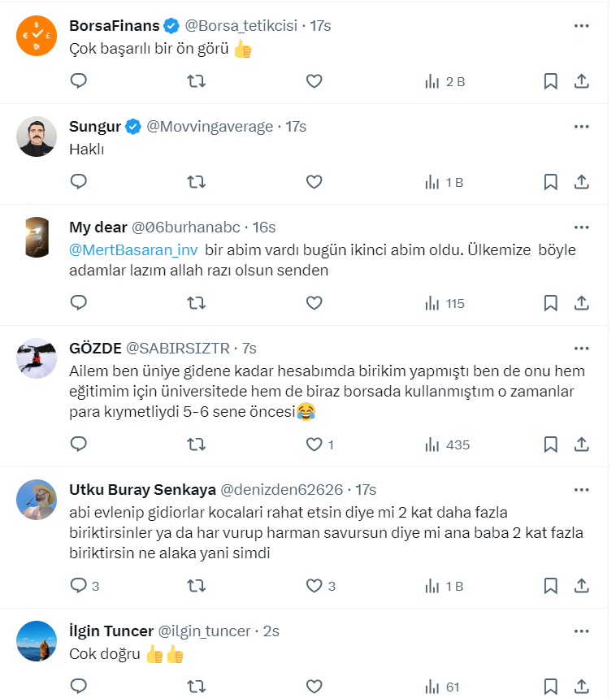Open Utku Buray Senkaya's profile name
Viewport: 616px width, 698px height.
tap(142, 490)
